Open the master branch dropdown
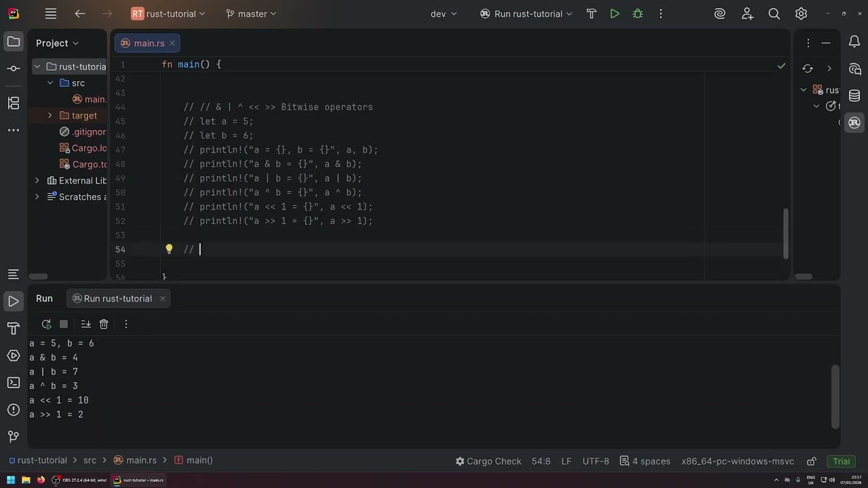Viewport: 868px width, 488px height. 251,14
